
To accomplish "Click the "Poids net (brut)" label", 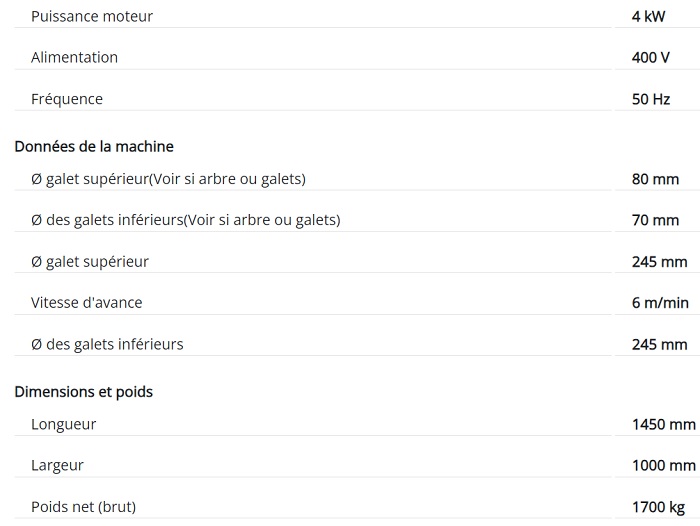I will pos(83,507).
